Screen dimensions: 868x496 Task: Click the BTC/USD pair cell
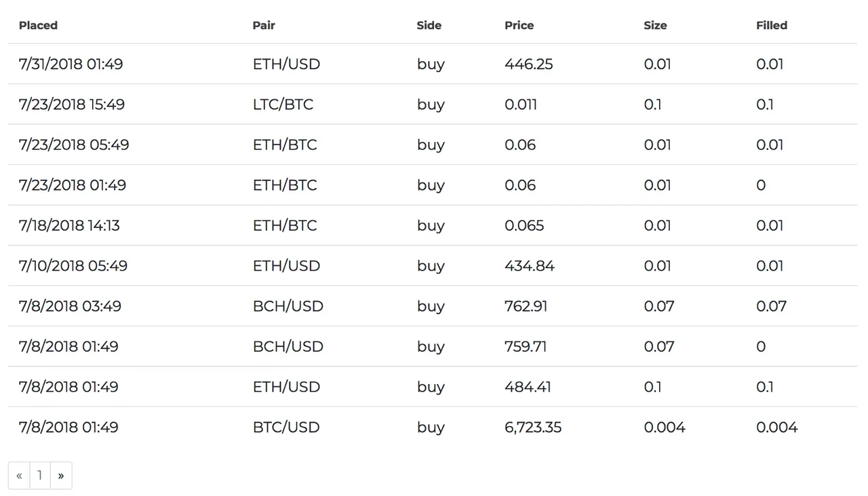pyautogui.click(x=285, y=427)
